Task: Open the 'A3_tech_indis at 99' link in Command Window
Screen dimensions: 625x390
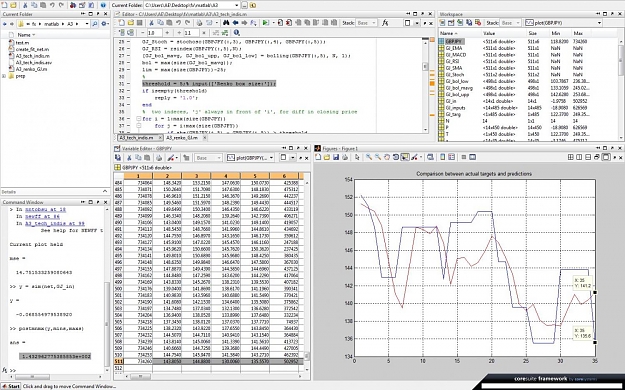Action: coord(55,223)
